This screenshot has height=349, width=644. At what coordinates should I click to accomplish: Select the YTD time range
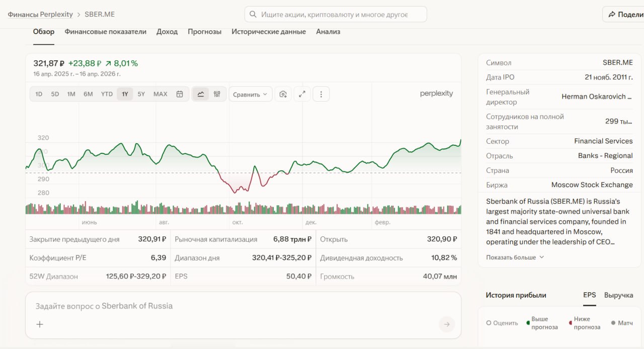[x=107, y=94]
